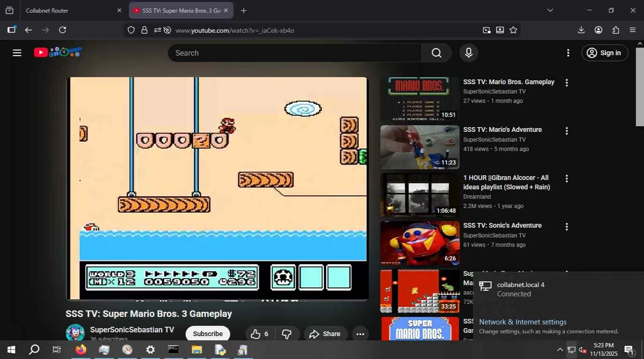The width and height of the screenshot is (644, 359).
Task: Click the video title SSS TV: Super Mario Bros. 3 Gameplay
Action: coord(149,314)
